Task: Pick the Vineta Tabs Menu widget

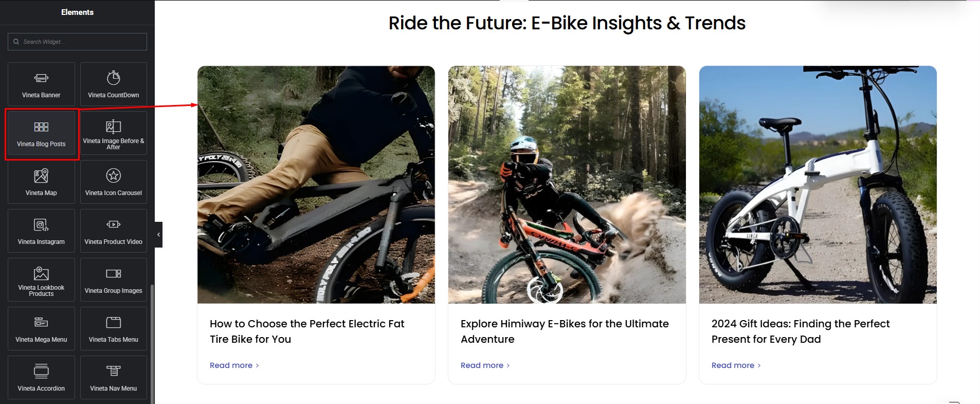Action: (x=113, y=329)
